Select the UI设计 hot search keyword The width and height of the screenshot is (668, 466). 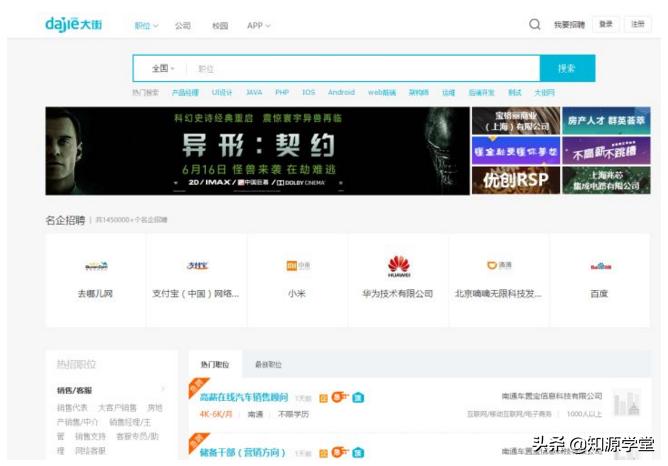(x=222, y=92)
